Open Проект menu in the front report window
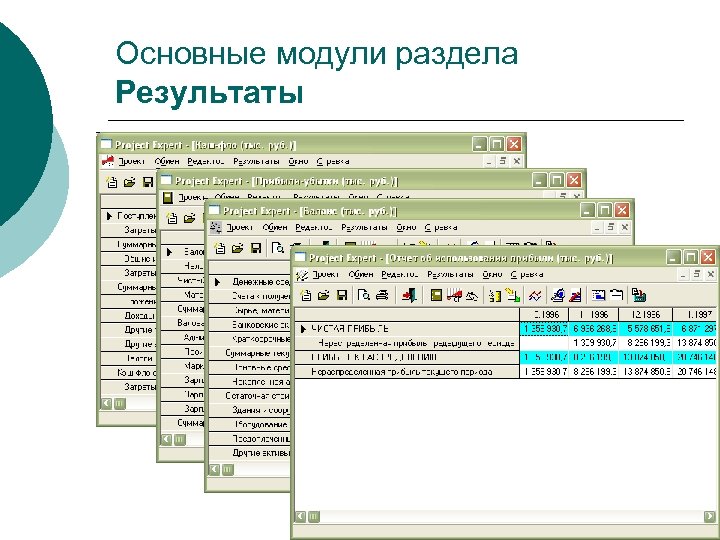Viewport: 720px width, 540px height. [325, 275]
